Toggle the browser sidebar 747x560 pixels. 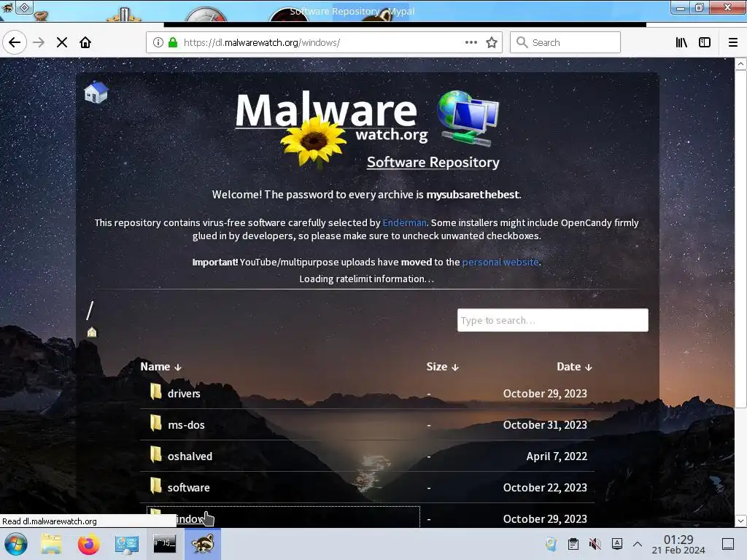pyautogui.click(x=705, y=42)
